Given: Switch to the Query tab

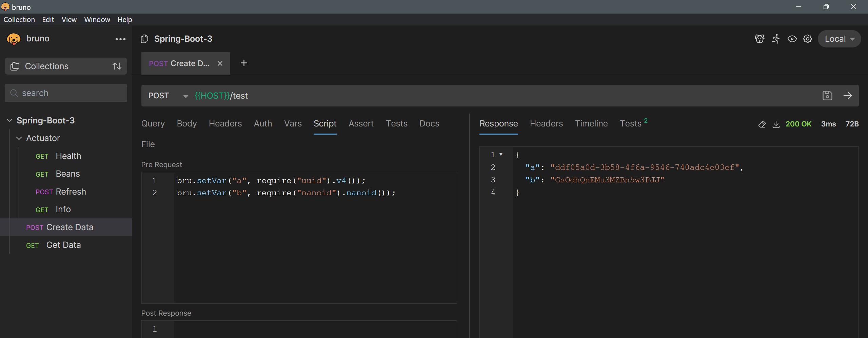Looking at the screenshot, I should click(153, 124).
